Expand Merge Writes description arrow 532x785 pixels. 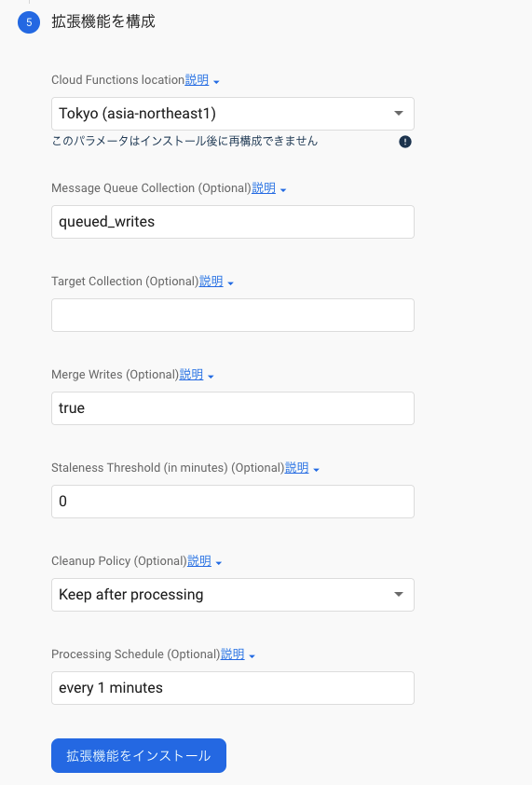click(x=211, y=376)
